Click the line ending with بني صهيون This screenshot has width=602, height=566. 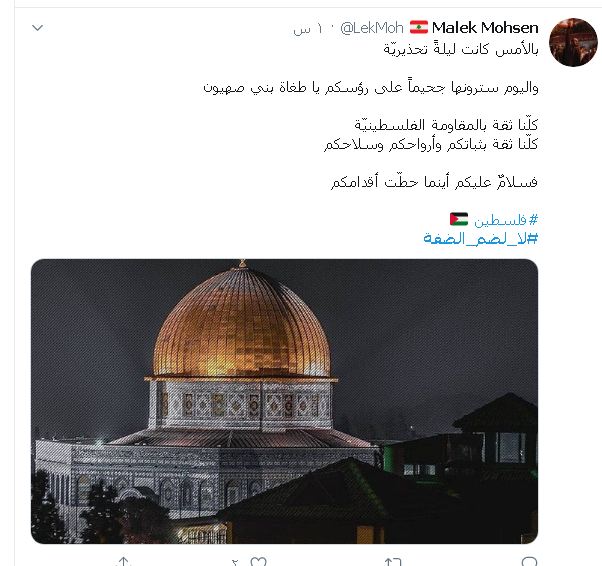370,87
